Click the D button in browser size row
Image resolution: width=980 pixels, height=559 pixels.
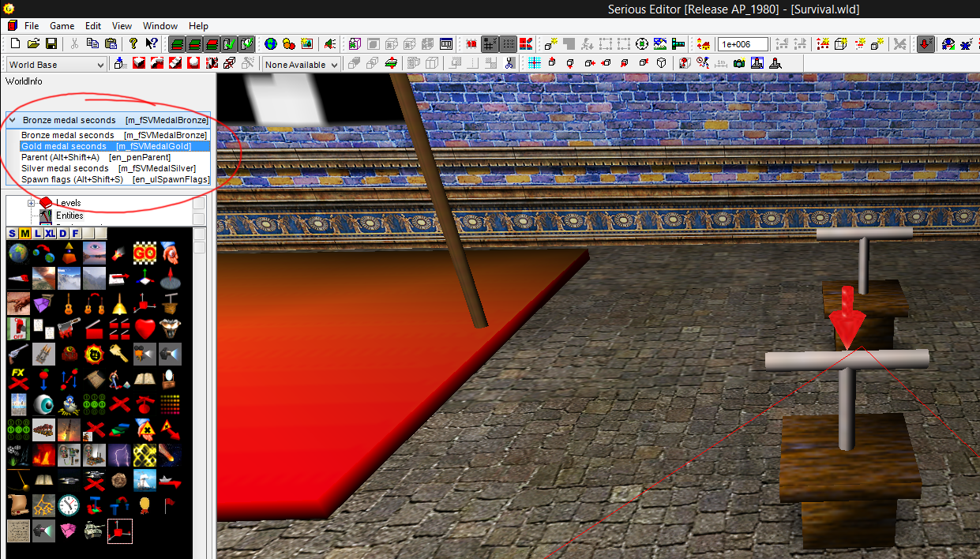tap(62, 233)
